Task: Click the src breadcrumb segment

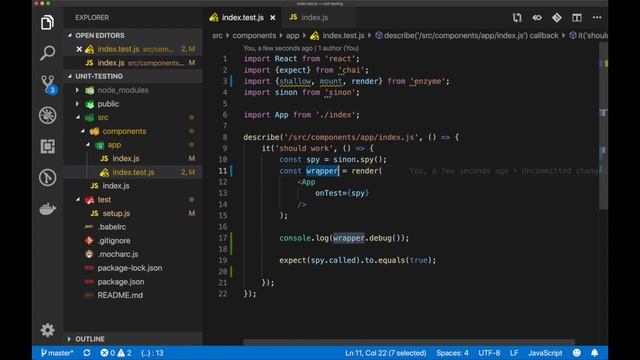Action: pos(217,36)
